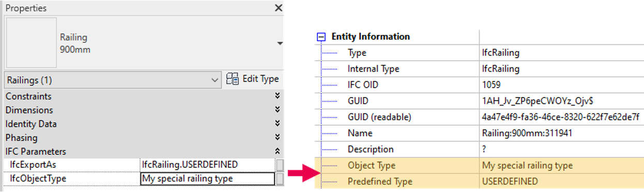The image size is (644, 192).
Task: Select the GUID row label
Action: tap(358, 101)
